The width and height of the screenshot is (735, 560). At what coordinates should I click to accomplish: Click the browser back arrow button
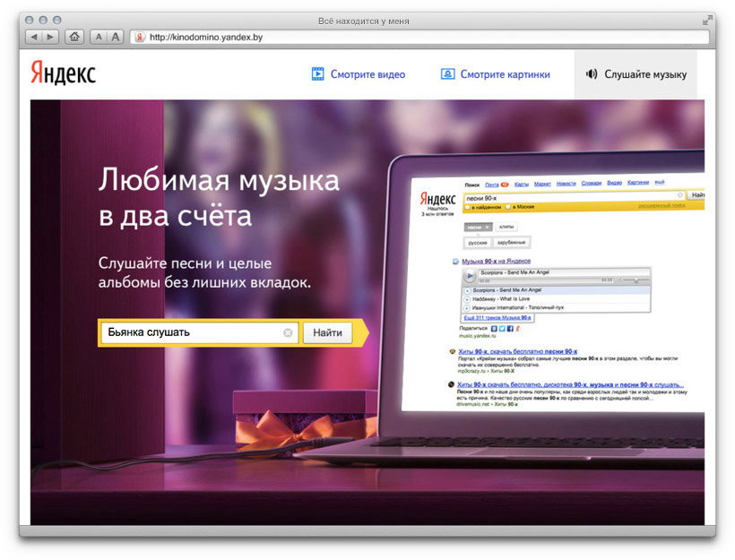pos(35,37)
